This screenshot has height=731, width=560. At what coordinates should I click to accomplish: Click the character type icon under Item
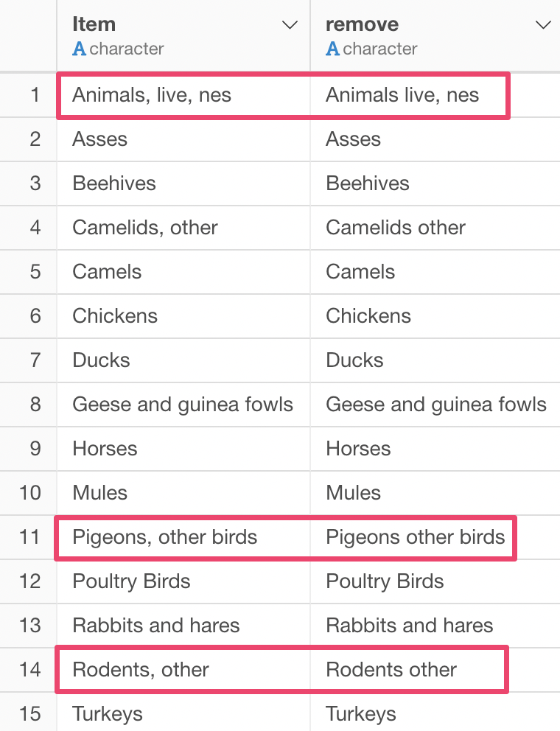click(x=80, y=49)
